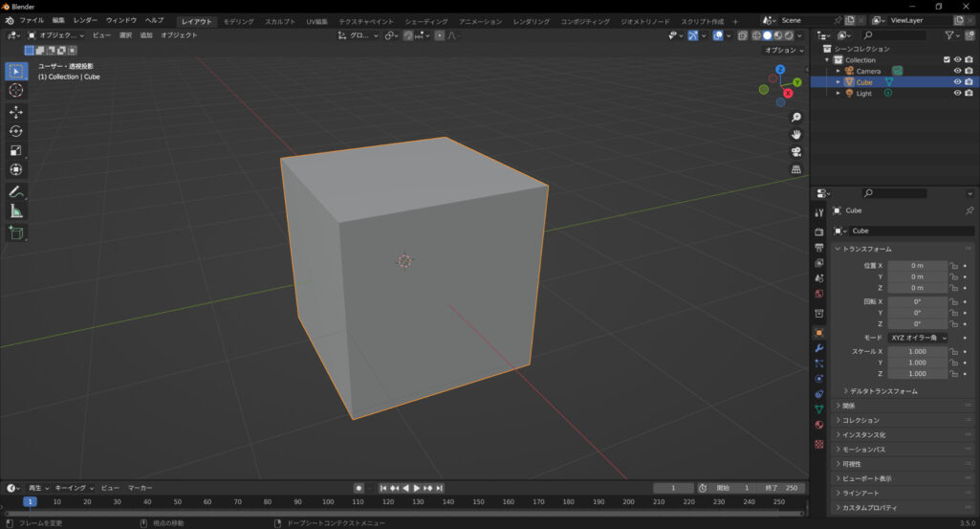
Task: Toggle the camera view icon
Action: coord(796,152)
